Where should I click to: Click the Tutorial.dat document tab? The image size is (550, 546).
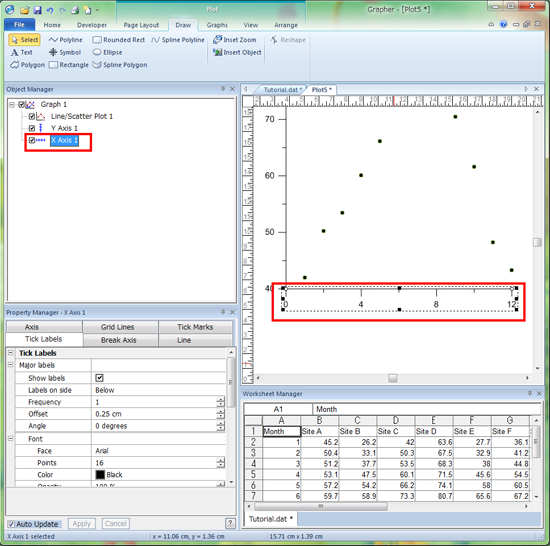point(282,90)
